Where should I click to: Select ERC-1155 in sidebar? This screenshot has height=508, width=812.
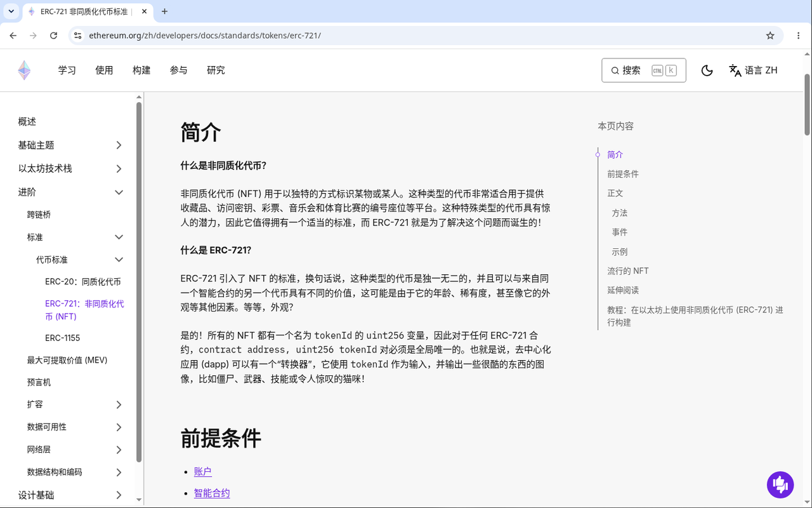click(x=63, y=338)
